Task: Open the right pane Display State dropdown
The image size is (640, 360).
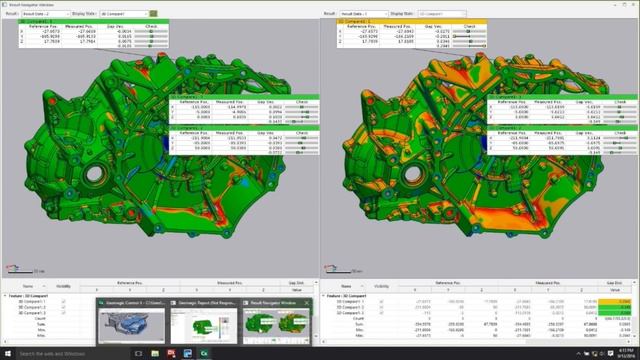Action: pyautogui.click(x=442, y=13)
